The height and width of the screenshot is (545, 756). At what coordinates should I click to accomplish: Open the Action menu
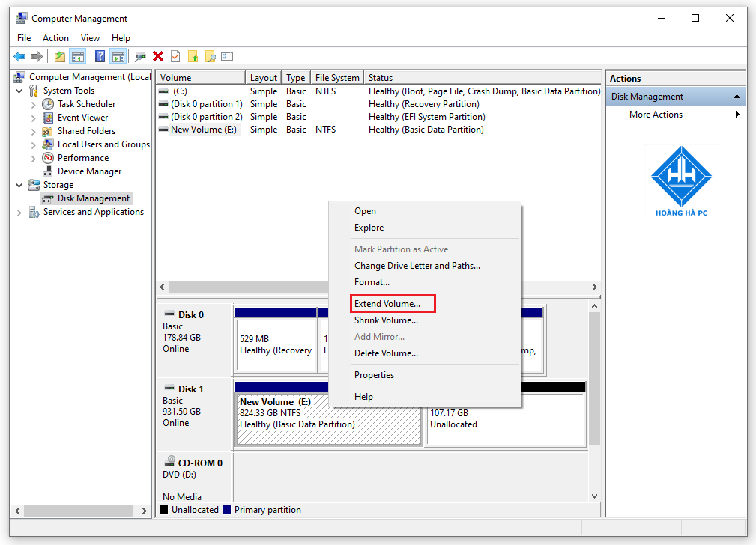click(x=55, y=37)
